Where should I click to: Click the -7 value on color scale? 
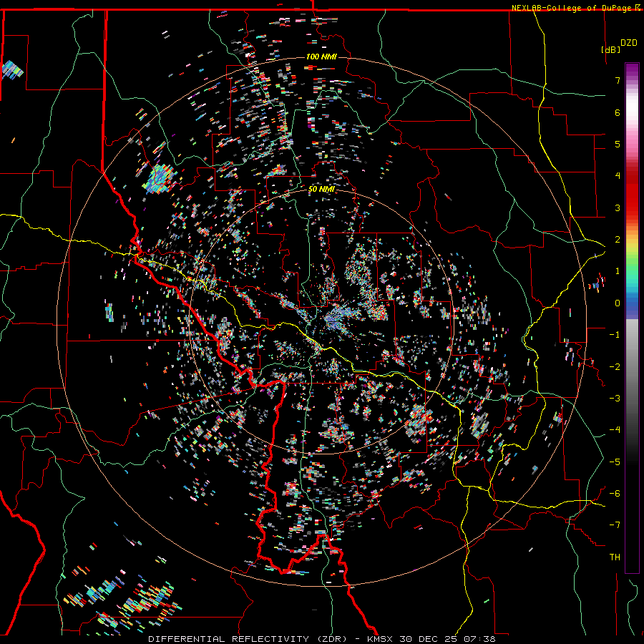click(615, 525)
